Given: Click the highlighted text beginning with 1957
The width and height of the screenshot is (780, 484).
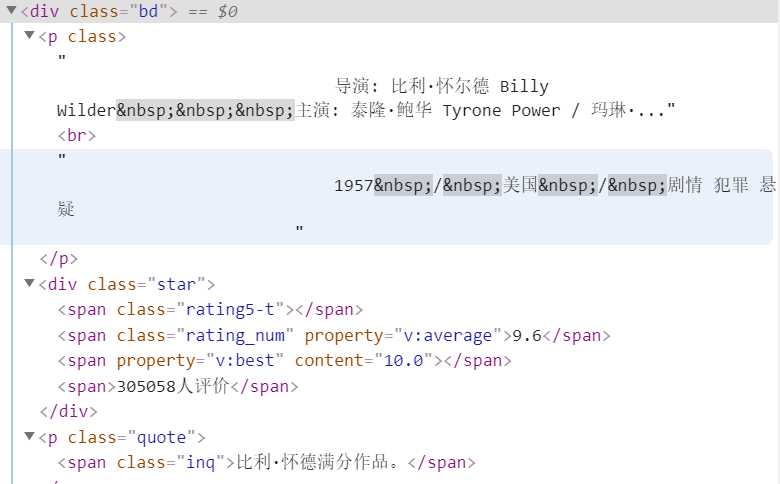Looking at the screenshot, I should coord(555,185).
